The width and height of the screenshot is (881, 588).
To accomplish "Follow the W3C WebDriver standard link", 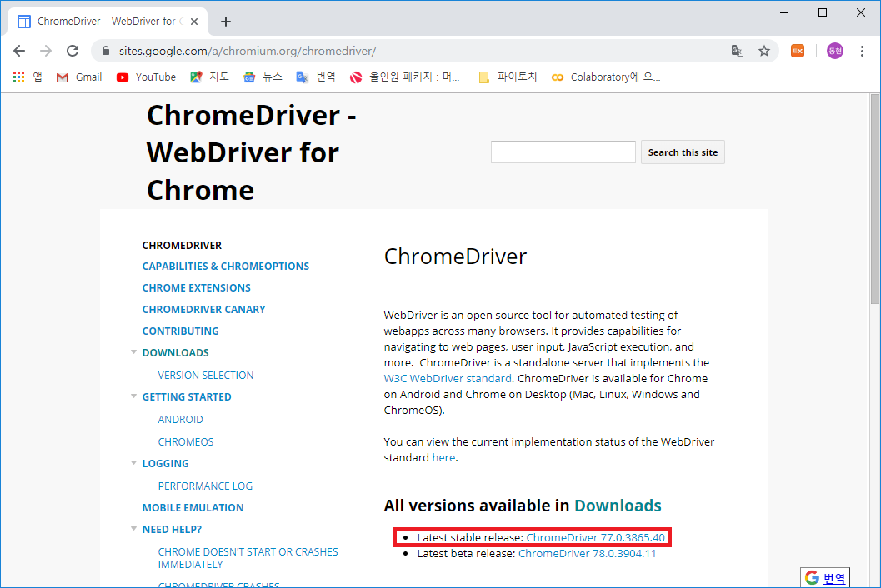I will coord(448,378).
